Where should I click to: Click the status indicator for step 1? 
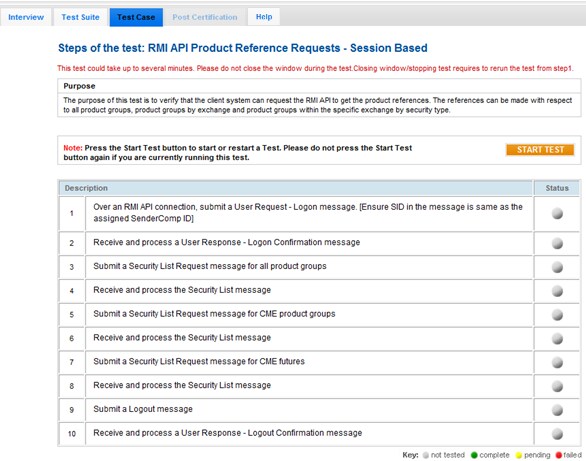557,213
